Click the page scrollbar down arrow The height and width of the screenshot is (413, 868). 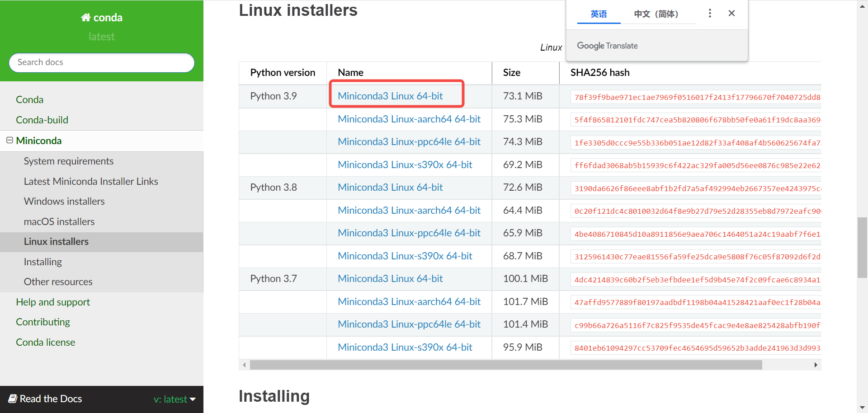coord(862,408)
